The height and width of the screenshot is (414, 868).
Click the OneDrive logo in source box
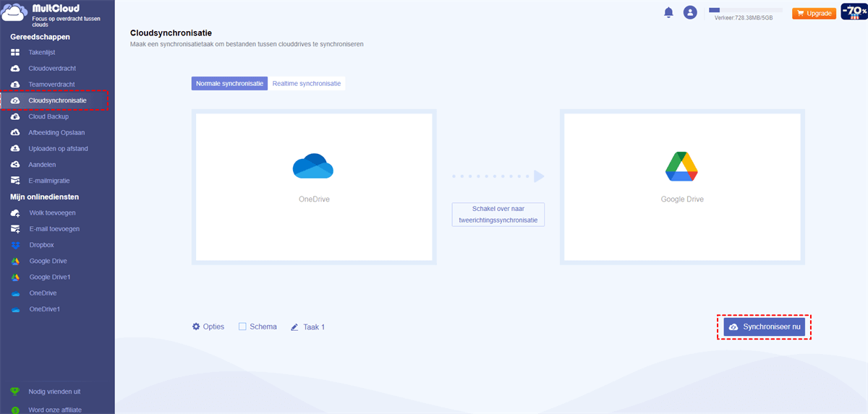tap(312, 166)
